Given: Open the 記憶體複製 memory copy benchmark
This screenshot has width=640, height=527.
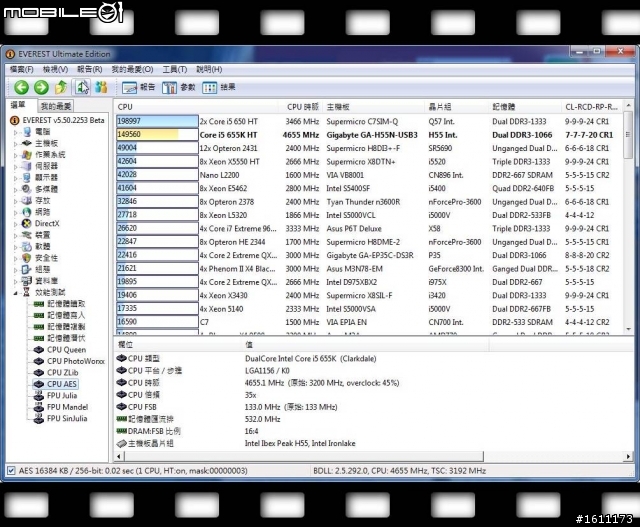Looking at the screenshot, I should tap(60, 327).
